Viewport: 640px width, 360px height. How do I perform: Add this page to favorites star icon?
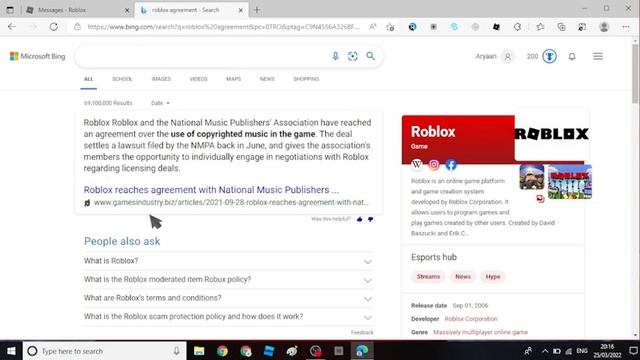(x=390, y=27)
